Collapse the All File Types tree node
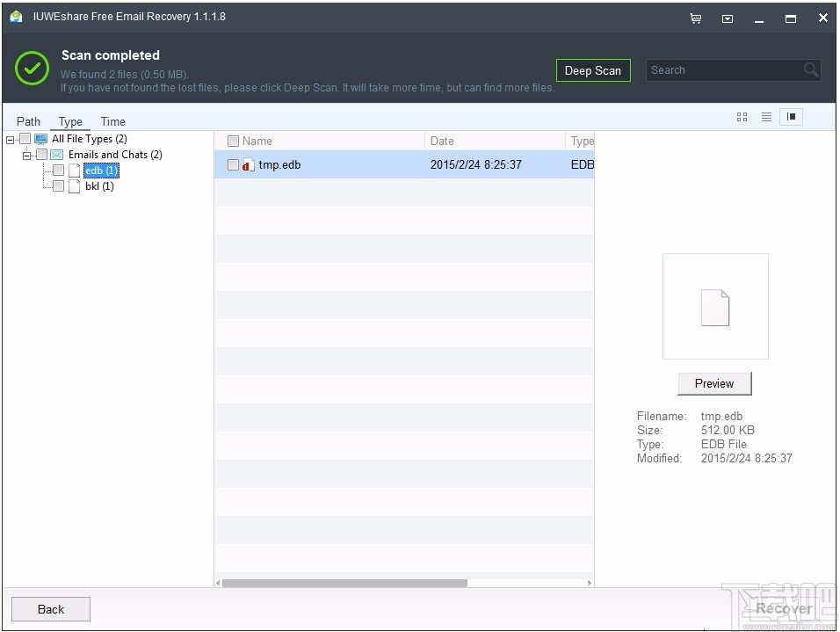 (11, 140)
